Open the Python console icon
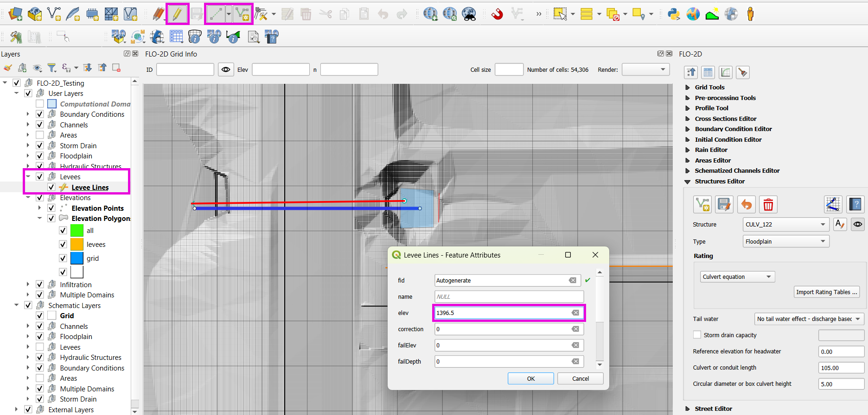The height and width of the screenshot is (415, 868). point(673,14)
